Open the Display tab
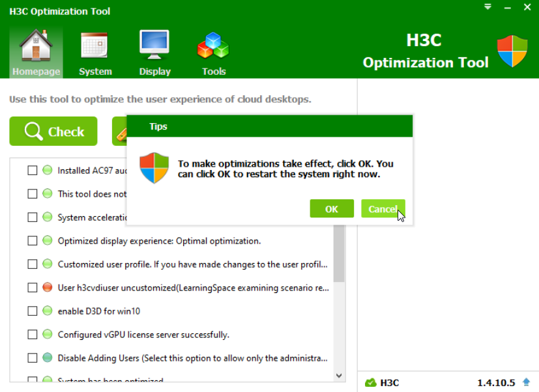 [x=154, y=52]
